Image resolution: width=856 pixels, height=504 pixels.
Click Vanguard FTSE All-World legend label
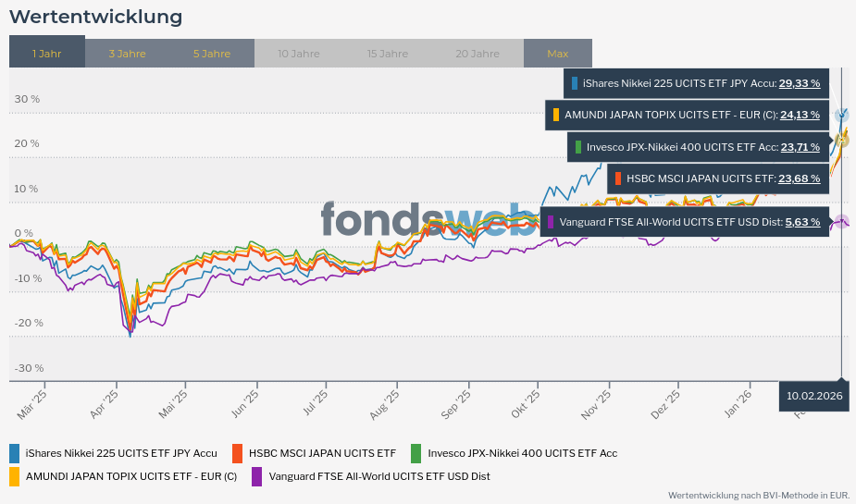tap(379, 476)
